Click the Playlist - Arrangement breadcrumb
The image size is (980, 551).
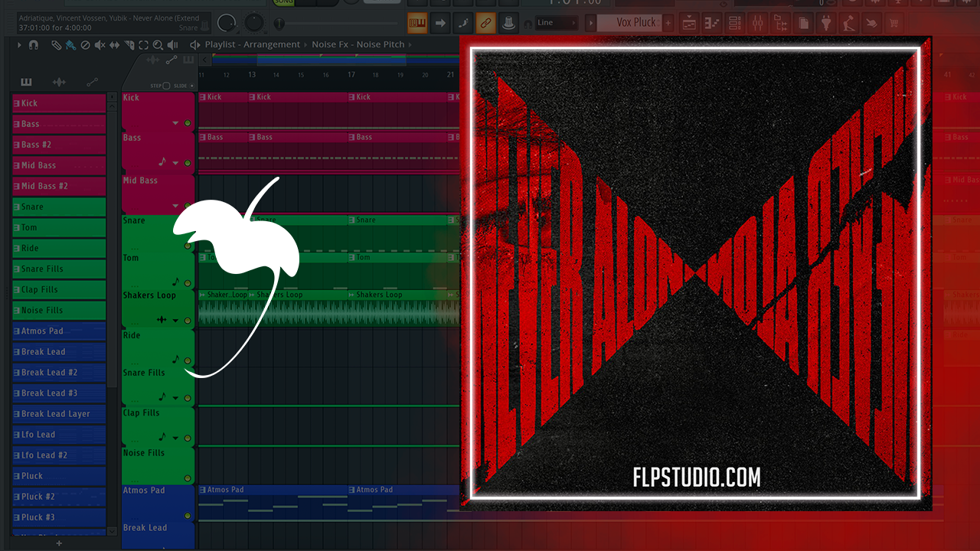[252, 44]
